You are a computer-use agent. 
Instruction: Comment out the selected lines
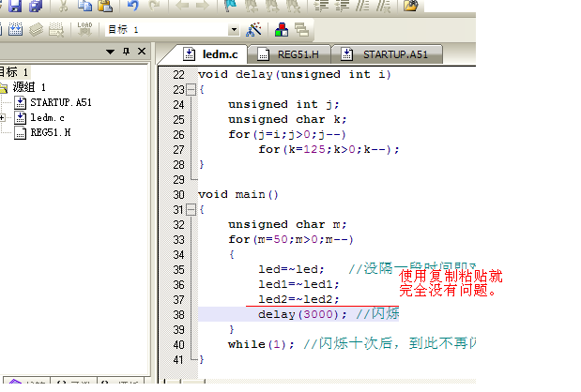coord(362,6)
